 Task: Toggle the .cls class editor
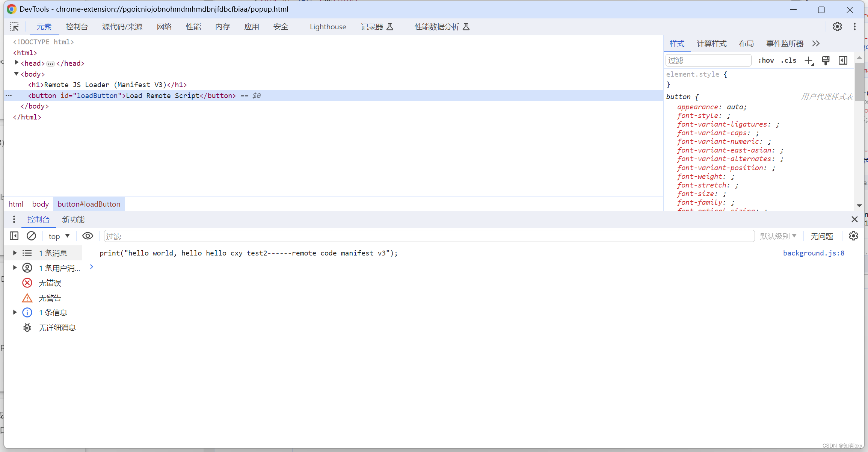(x=788, y=60)
